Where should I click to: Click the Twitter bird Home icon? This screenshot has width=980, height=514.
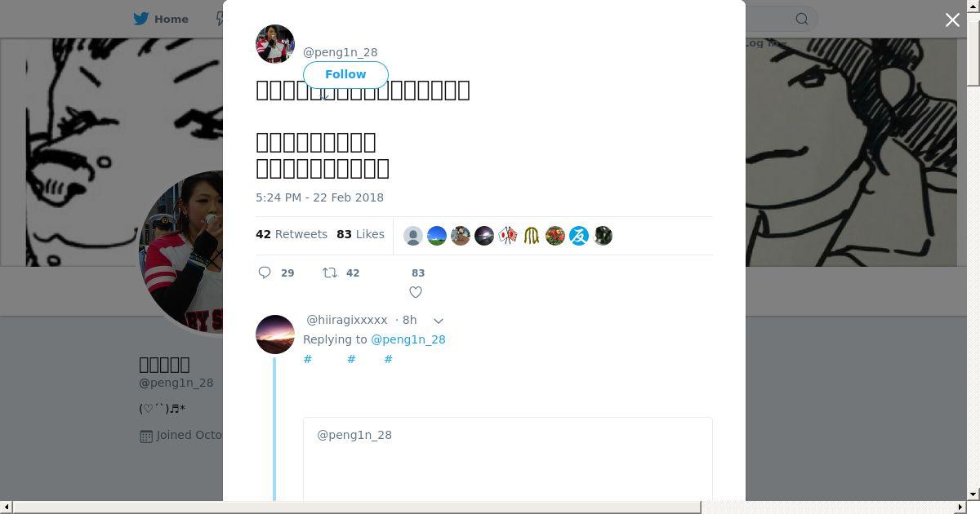[141, 19]
